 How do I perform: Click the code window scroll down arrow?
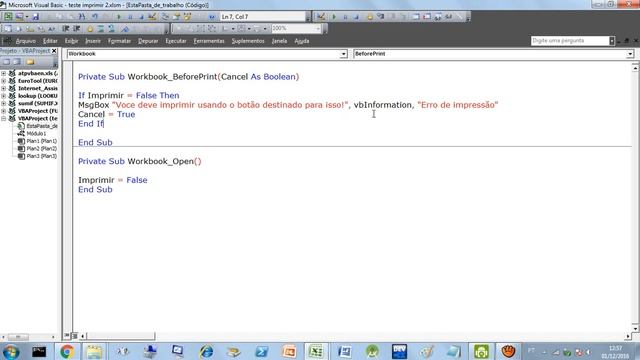pos(635,328)
